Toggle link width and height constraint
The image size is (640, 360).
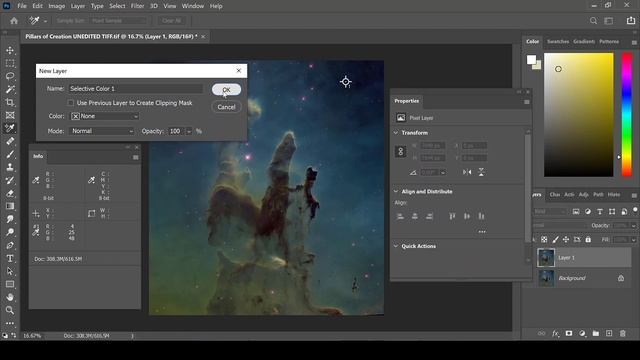click(x=400, y=151)
